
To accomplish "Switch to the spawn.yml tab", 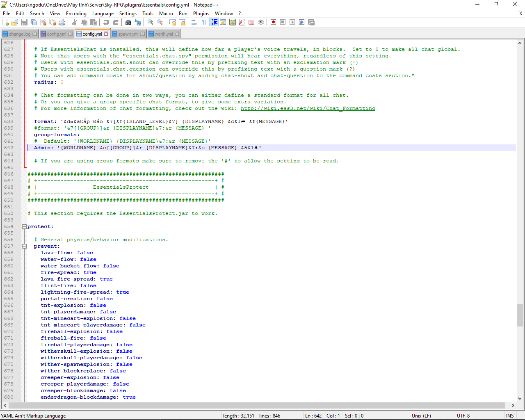I will 128,34.
